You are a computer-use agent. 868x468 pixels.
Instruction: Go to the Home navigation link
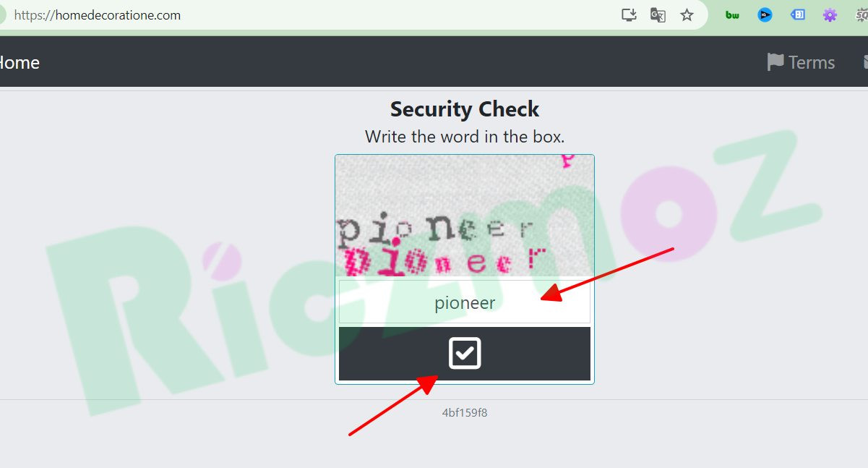pos(20,62)
